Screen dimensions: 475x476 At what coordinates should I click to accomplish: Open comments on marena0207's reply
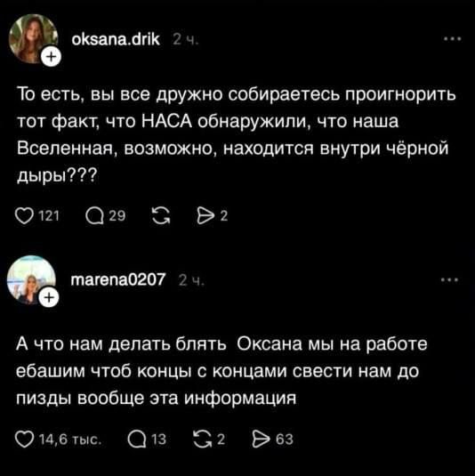[137, 440]
